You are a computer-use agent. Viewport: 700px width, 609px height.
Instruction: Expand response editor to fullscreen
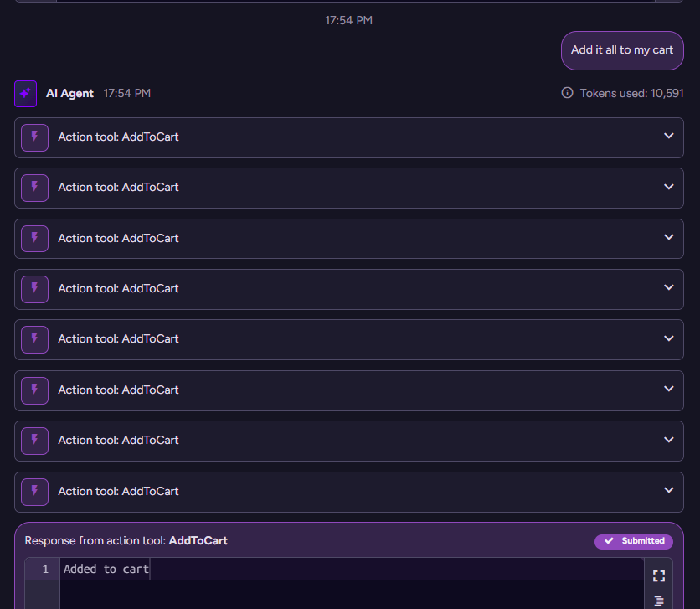pos(658,575)
